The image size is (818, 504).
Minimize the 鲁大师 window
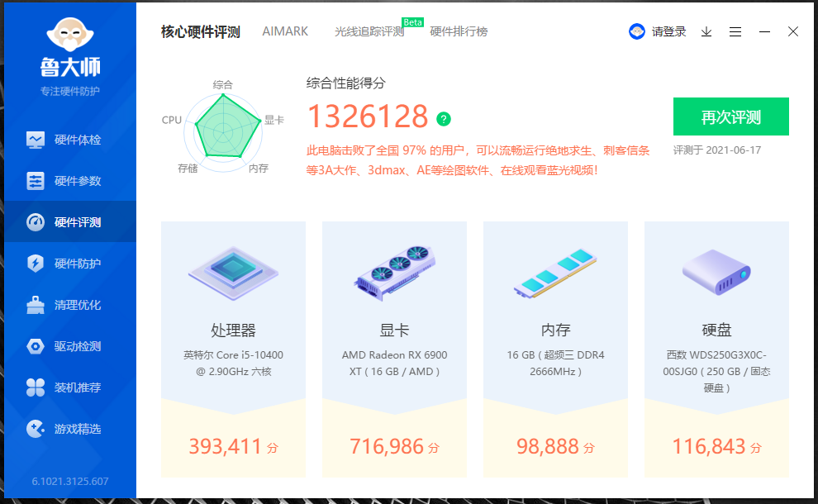(x=764, y=32)
